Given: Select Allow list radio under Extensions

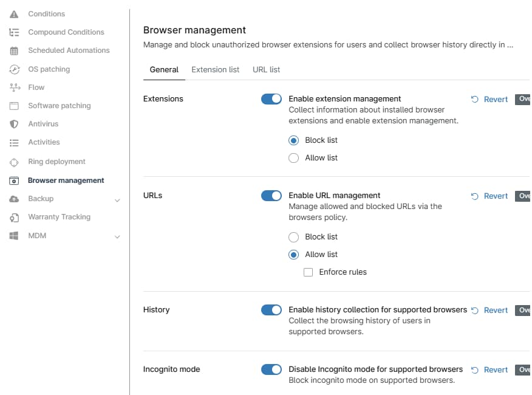Looking at the screenshot, I should click(293, 158).
